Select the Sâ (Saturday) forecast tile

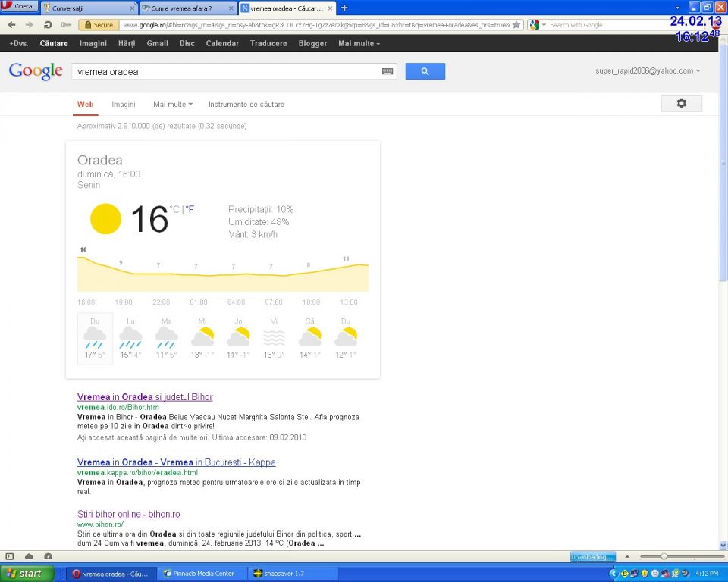point(309,338)
